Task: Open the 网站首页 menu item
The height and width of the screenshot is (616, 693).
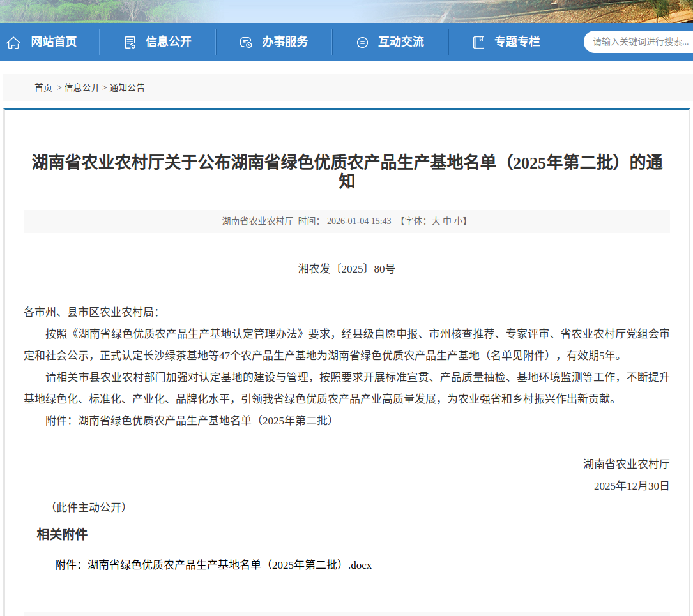Action: (x=54, y=42)
